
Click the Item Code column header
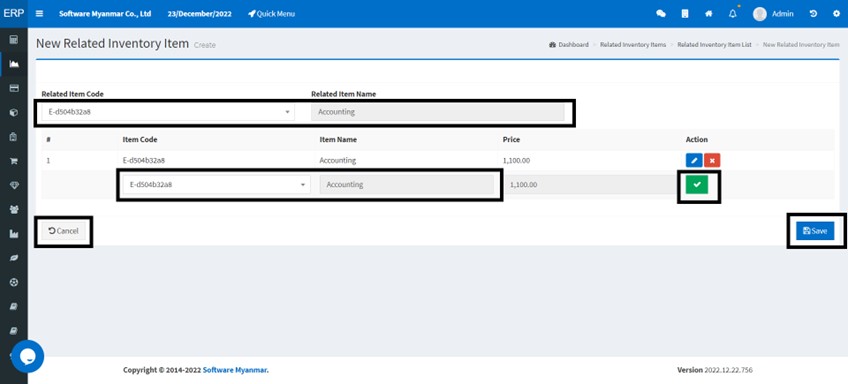140,140
